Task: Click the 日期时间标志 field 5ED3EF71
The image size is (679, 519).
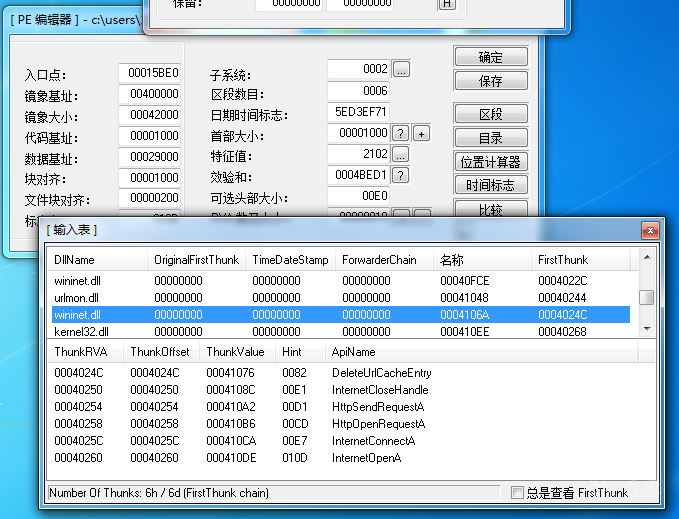Action: (x=359, y=112)
